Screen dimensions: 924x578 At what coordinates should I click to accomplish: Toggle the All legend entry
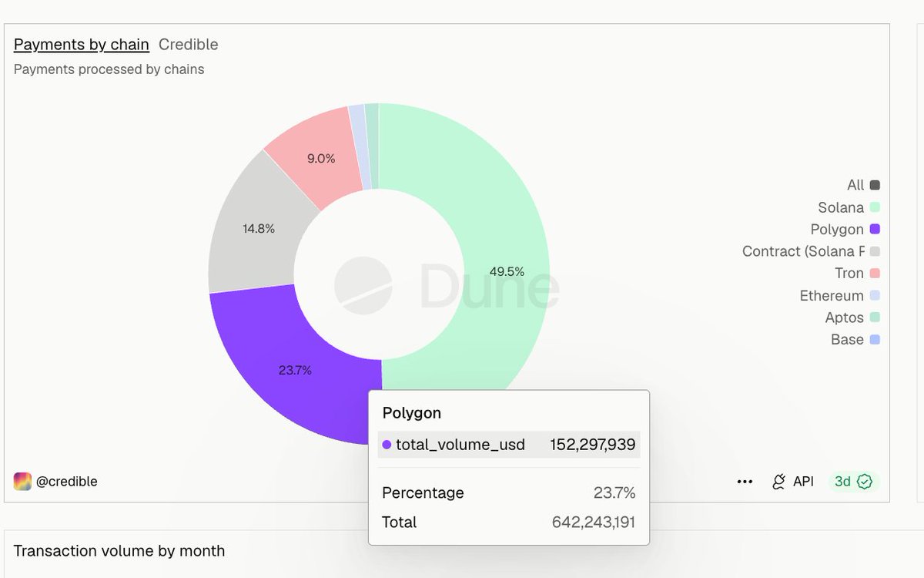[x=863, y=185]
